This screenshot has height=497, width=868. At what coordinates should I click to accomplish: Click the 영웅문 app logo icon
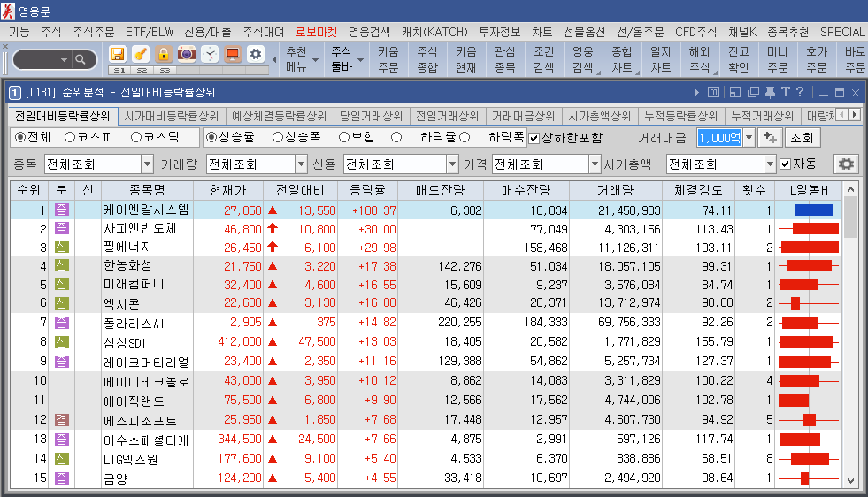[x=8, y=10]
